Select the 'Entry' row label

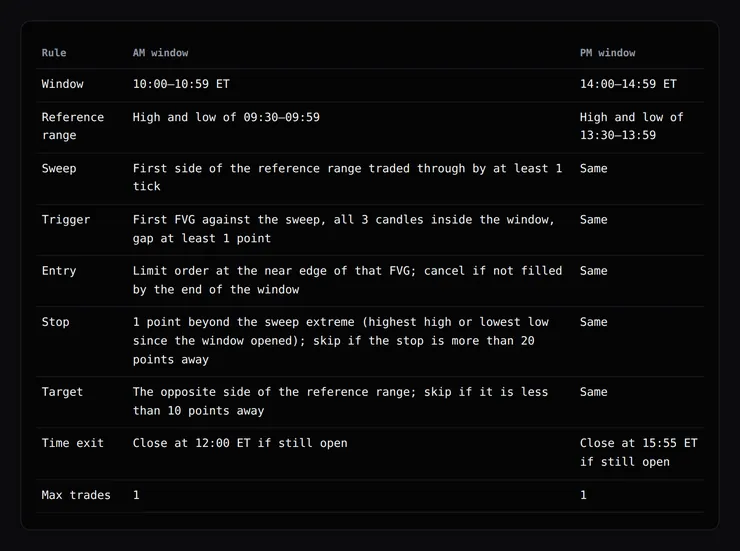(x=59, y=271)
